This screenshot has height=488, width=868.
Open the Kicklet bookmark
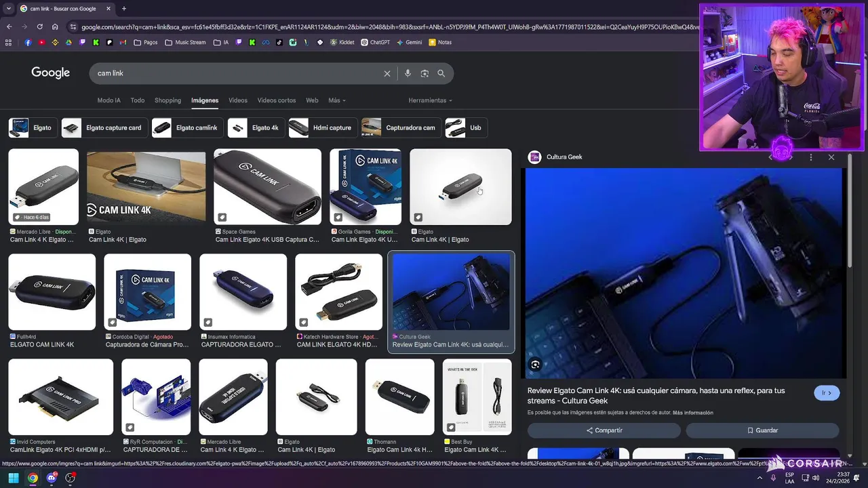pyautogui.click(x=342, y=42)
